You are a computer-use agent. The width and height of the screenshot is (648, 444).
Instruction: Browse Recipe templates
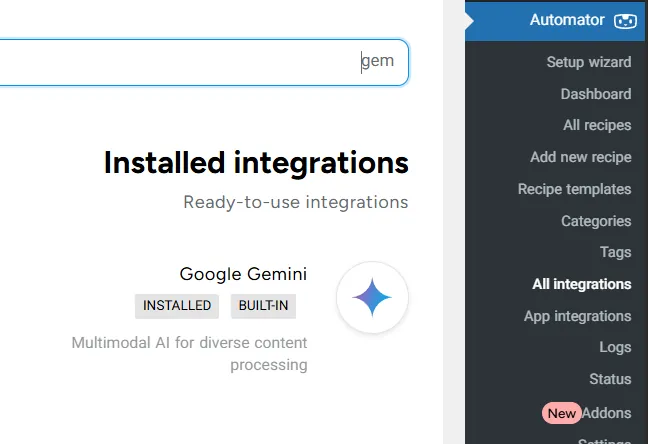click(x=574, y=189)
